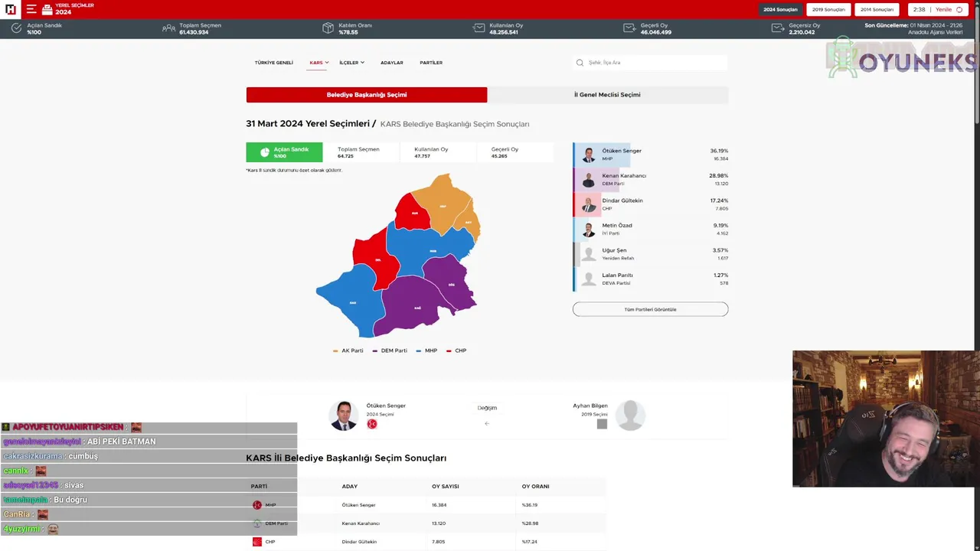Click the AK Parti legend color
This screenshot has width=980, height=551.
point(335,350)
